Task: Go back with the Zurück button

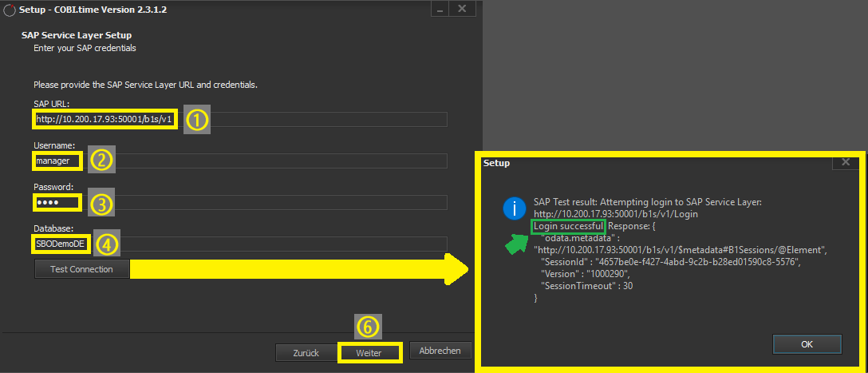Action: (306, 352)
